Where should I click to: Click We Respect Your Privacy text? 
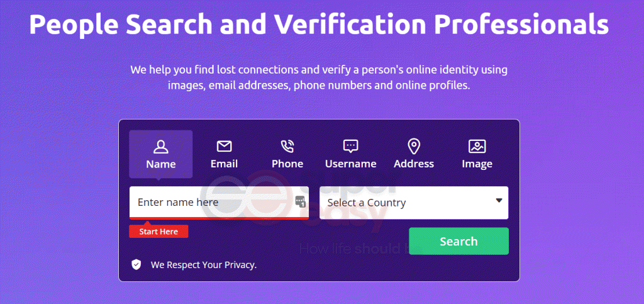coord(204,265)
